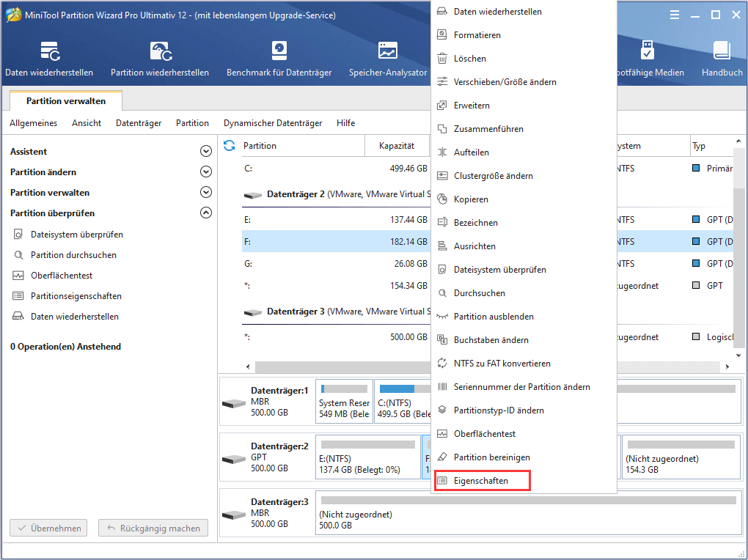Screen dimensions: 748x560
Task: Click the Kopieren icon in context menu
Action: click(x=442, y=199)
